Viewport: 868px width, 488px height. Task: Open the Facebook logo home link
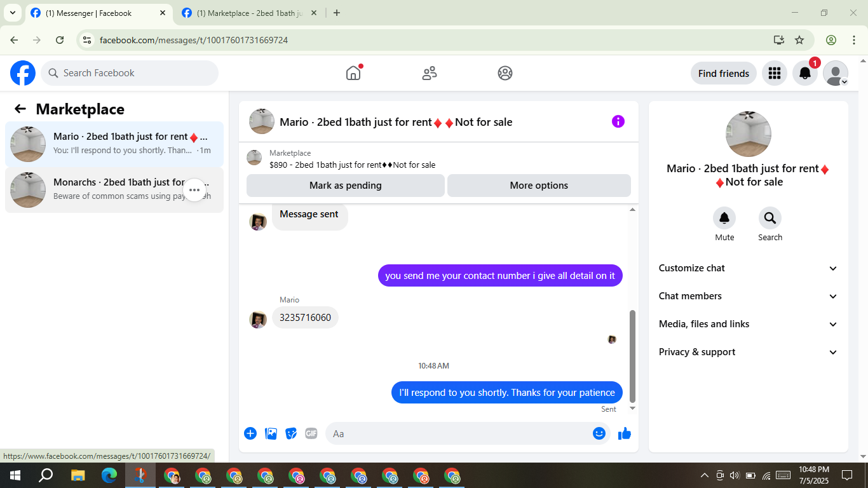tap(23, 73)
